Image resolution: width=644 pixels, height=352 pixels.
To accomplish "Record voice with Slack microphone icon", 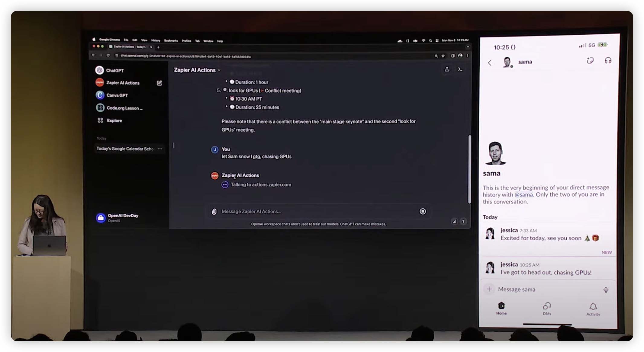I will [606, 290].
